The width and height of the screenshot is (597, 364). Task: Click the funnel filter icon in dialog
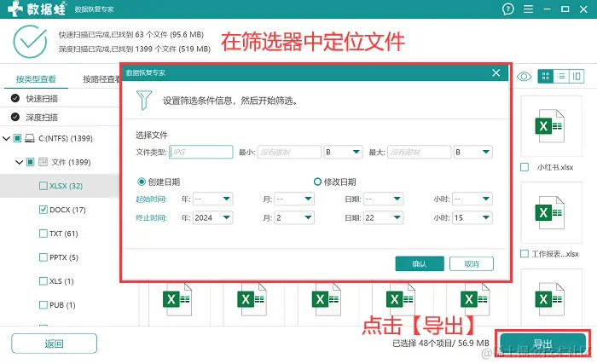(144, 100)
